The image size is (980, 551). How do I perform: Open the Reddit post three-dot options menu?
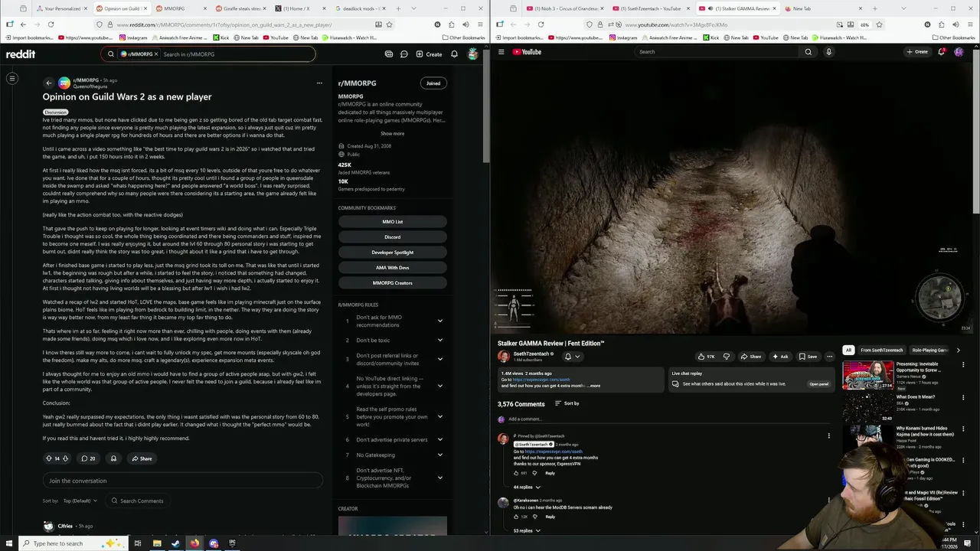click(319, 83)
